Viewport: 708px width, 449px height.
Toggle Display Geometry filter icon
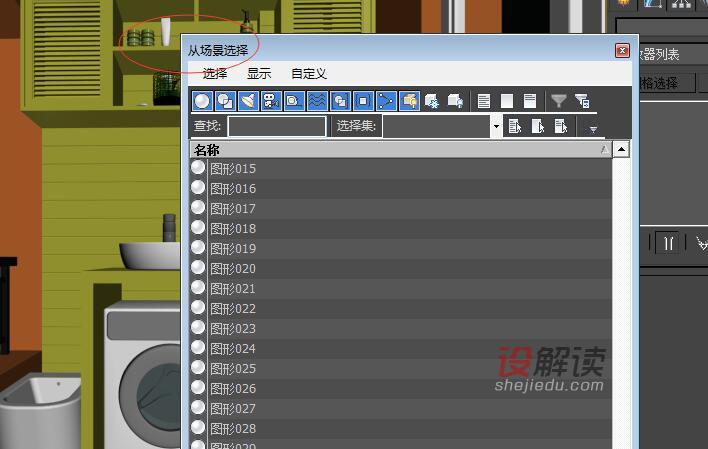[x=202, y=101]
